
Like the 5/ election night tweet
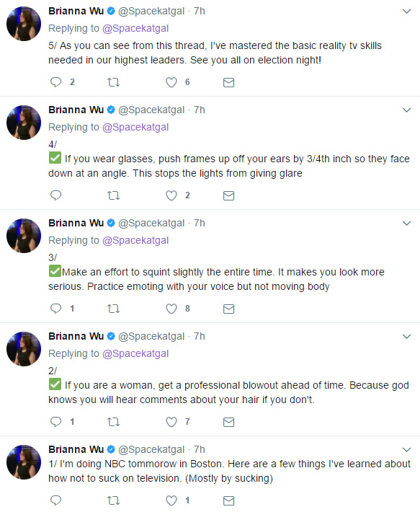(171, 82)
